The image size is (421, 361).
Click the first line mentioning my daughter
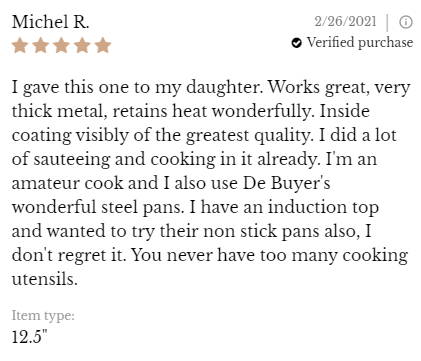click(211, 88)
